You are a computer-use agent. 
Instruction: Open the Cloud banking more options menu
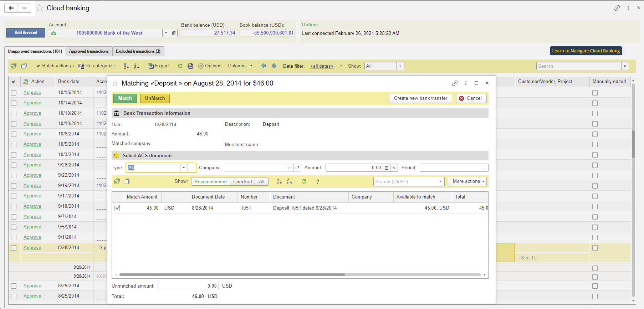(x=628, y=8)
